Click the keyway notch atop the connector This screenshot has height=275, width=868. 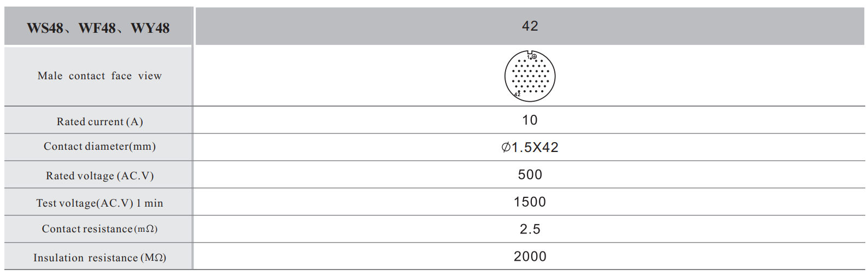530,52
